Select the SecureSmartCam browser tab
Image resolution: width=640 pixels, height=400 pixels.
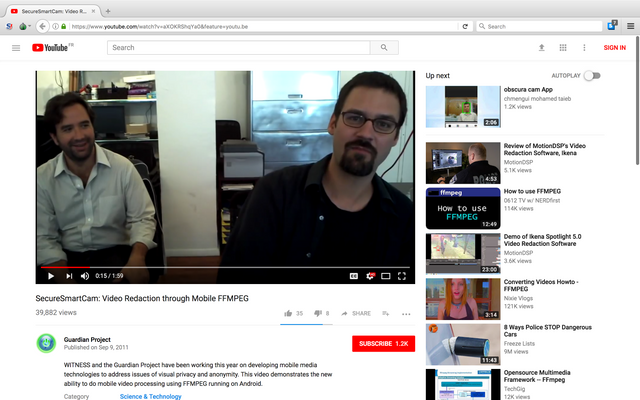click(53, 11)
